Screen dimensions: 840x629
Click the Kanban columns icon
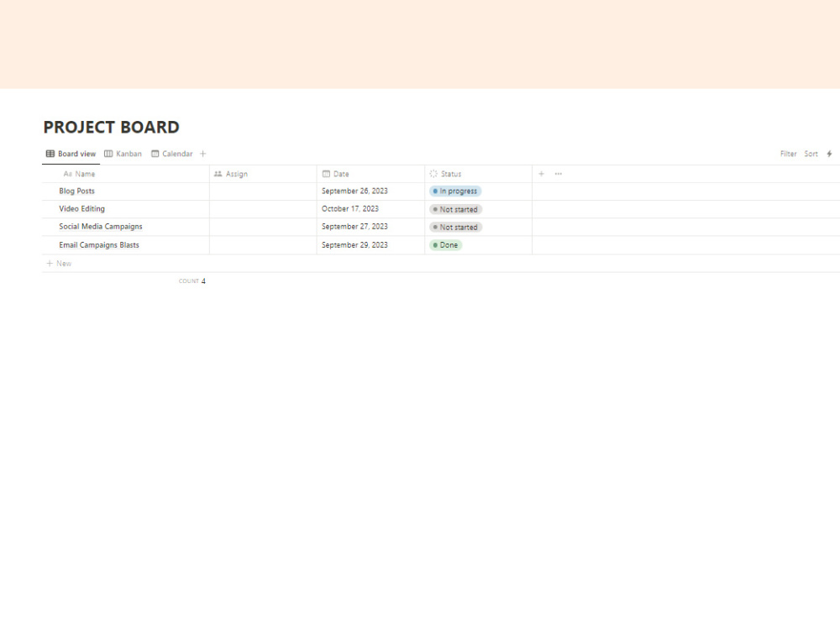(x=108, y=154)
